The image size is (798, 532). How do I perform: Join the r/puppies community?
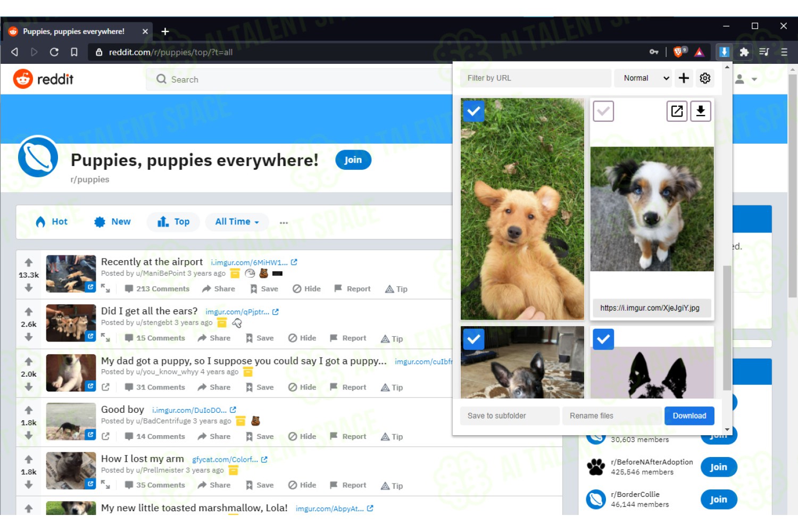point(353,160)
